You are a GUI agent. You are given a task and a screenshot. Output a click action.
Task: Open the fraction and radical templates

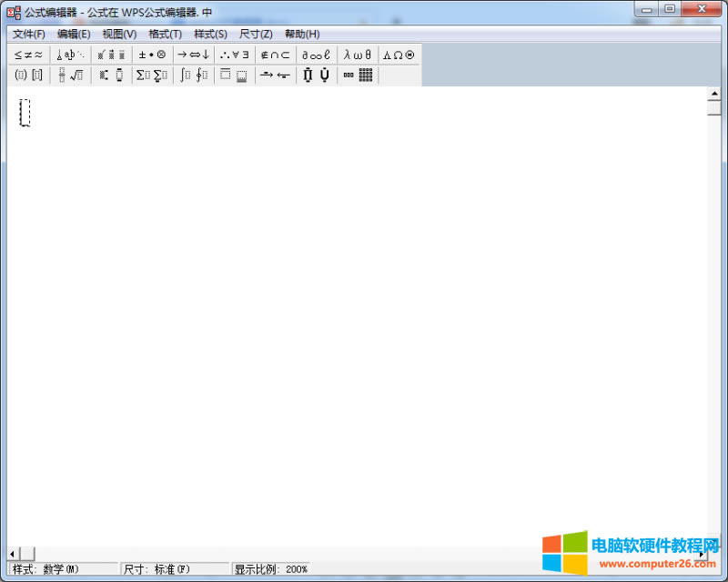[x=70, y=75]
